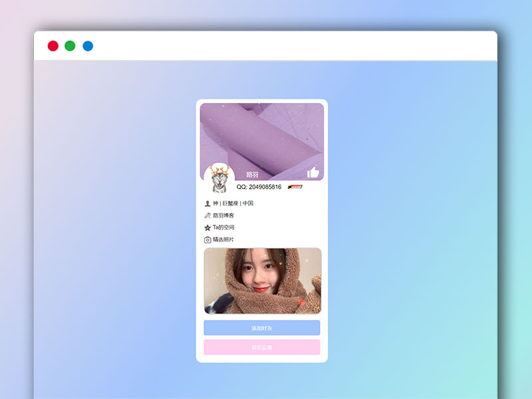The width and height of the screenshot is (532, 399).
Task: Visit the Ta的空间 link
Action: click(223, 227)
